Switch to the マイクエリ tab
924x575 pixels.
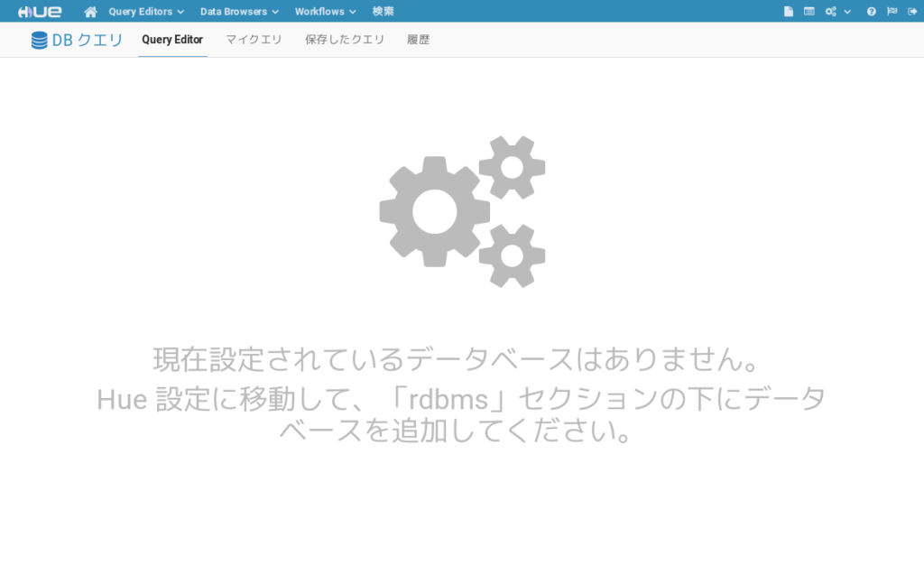point(254,40)
